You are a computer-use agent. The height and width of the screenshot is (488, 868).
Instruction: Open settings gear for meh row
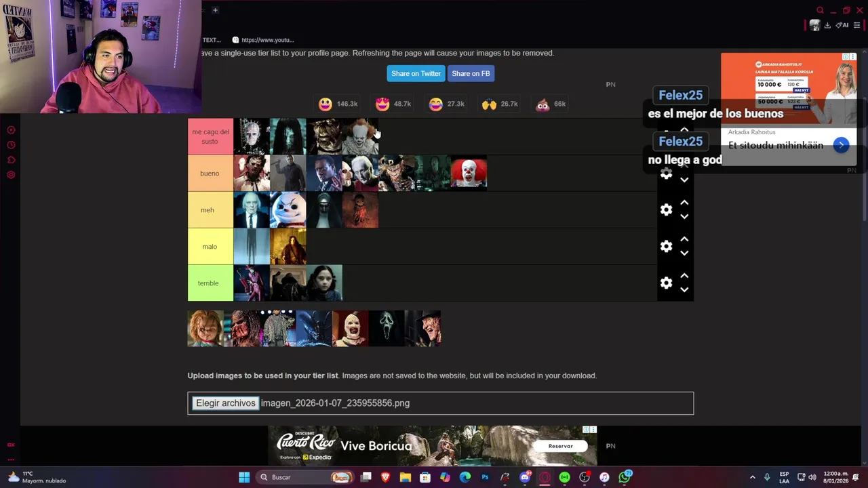(x=667, y=210)
